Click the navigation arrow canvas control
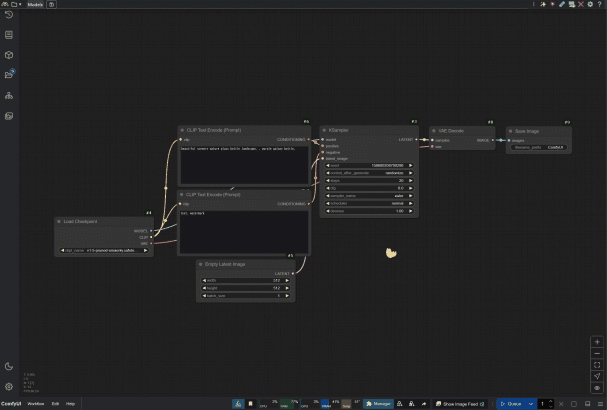Screen dimensions: 607x410 tap(597, 376)
